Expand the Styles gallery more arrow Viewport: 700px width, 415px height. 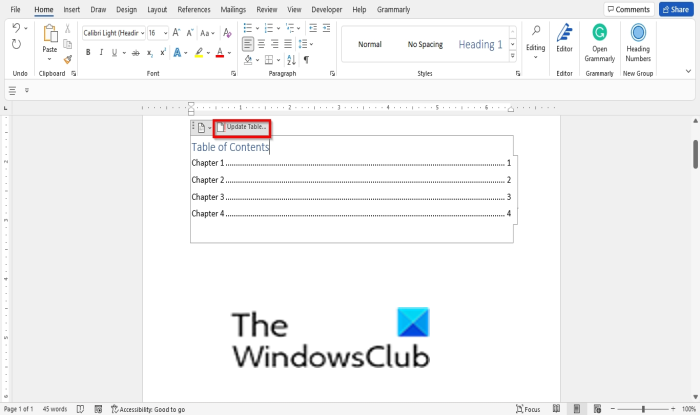(x=512, y=56)
